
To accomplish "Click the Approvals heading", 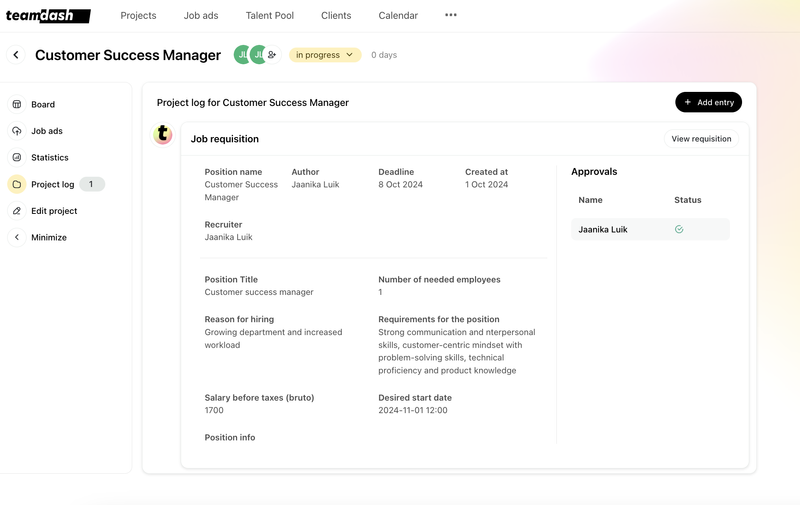I will pyautogui.click(x=594, y=171).
